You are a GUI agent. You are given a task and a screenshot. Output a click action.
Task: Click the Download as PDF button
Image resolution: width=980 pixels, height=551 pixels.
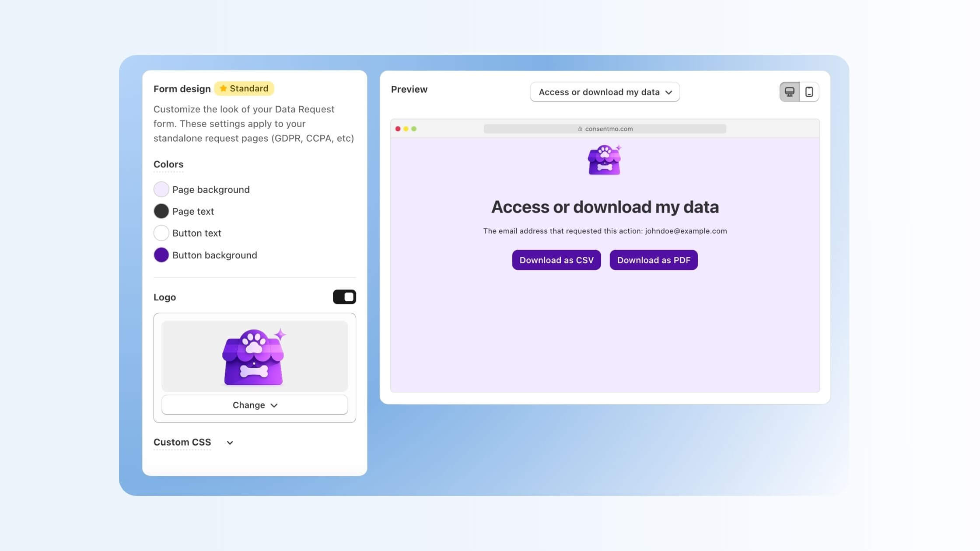[x=654, y=260]
